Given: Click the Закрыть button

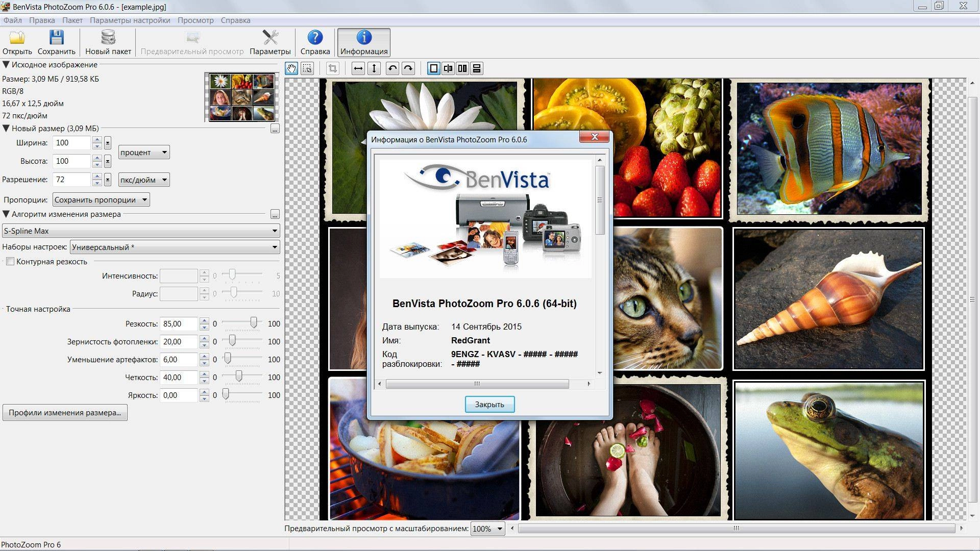Looking at the screenshot, I should pos(489,404).
